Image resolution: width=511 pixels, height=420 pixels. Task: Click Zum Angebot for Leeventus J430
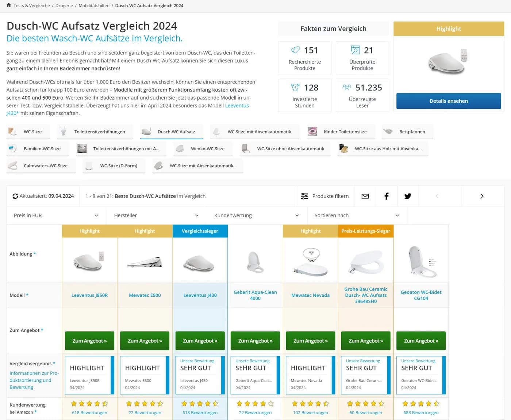click(x=200, y=341)
